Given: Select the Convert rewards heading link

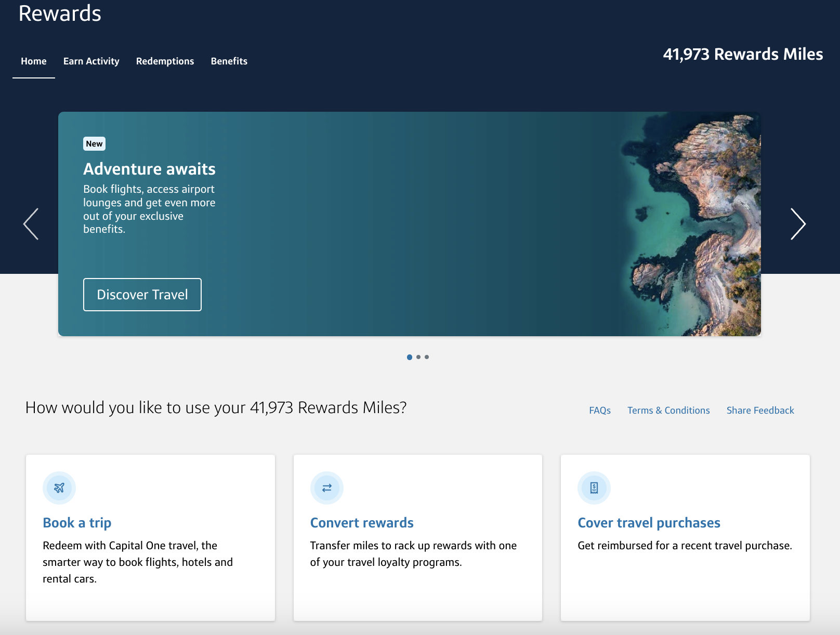Looking at the screenshot, I should point(362,523).
